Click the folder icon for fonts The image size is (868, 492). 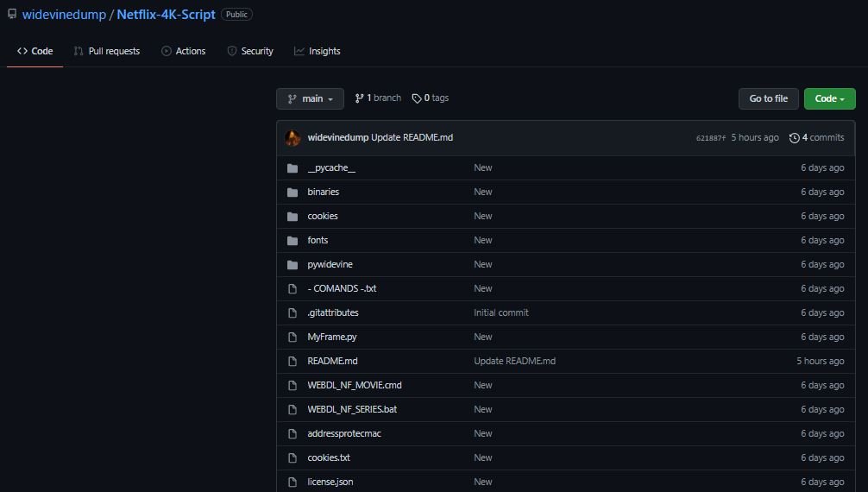pos(292,241)
